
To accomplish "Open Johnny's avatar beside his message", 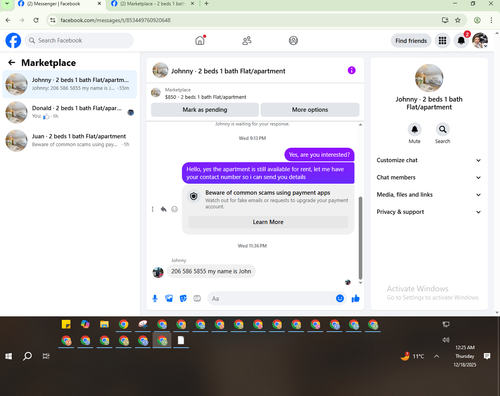I will (x=158, y=272).
